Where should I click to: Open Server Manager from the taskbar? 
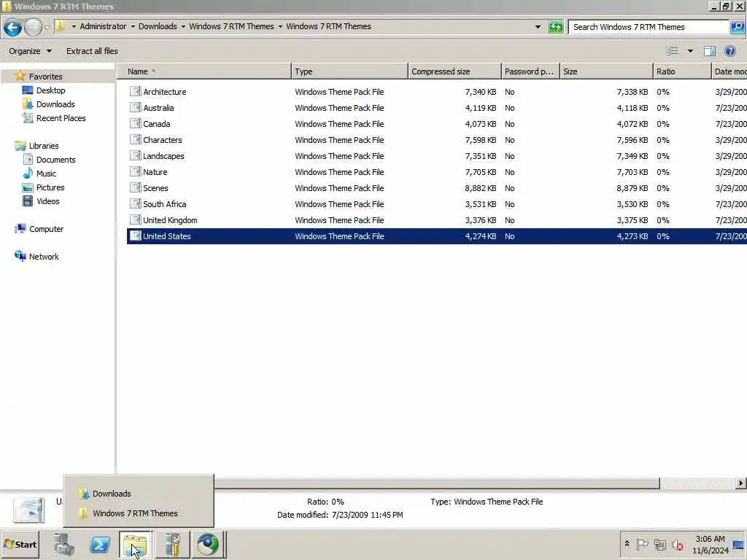(64, 544)
